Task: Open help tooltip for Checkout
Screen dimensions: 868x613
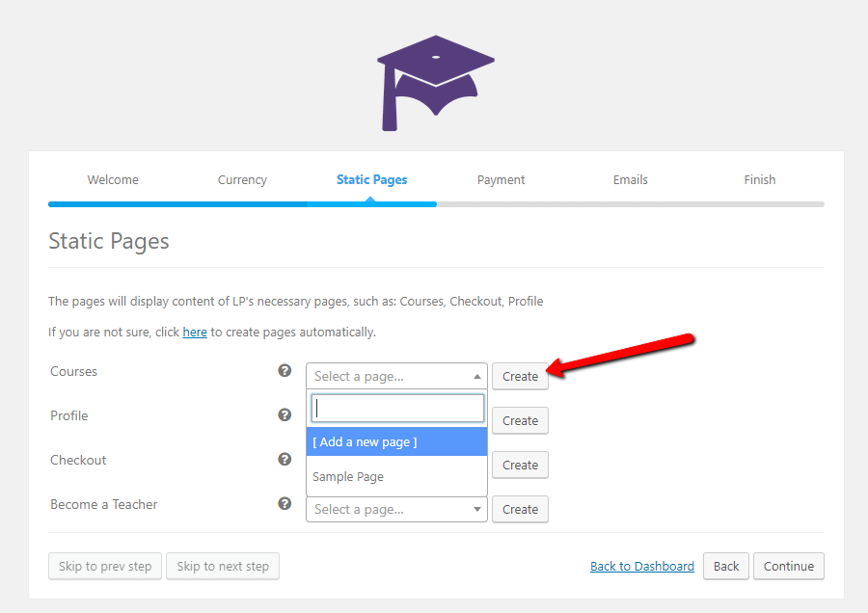Action: pos(284,459)
